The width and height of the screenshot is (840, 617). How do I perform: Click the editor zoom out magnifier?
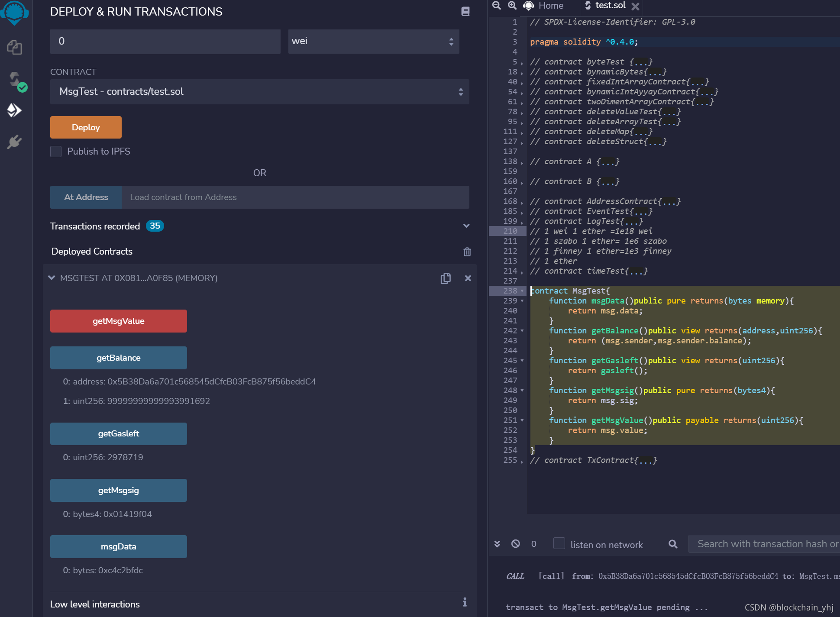pyautogui.click(x=497, y=6)
